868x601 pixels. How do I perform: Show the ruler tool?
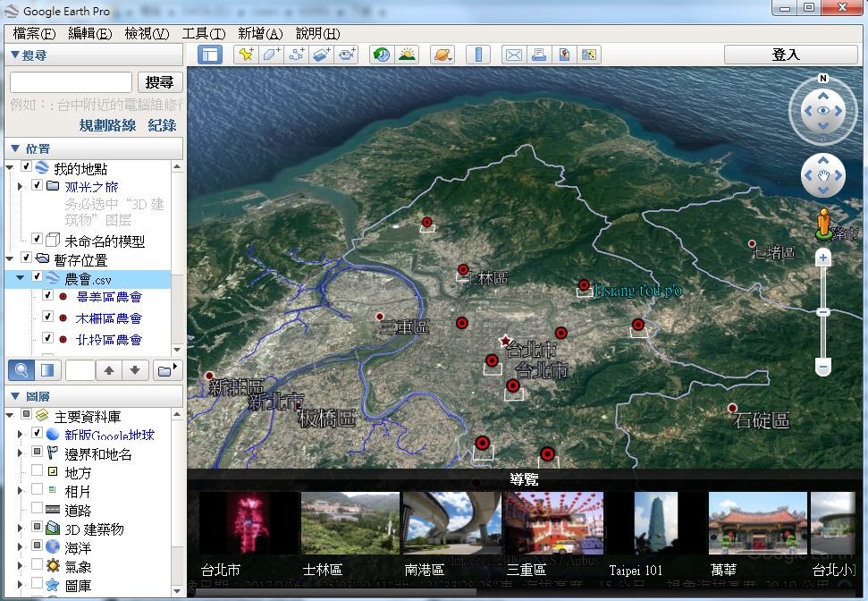coord(478,55)
